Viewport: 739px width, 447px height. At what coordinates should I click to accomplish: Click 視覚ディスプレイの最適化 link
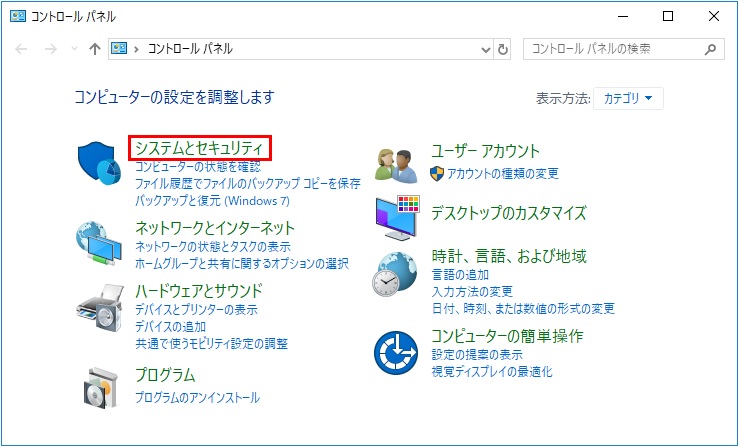pos(492,372)
